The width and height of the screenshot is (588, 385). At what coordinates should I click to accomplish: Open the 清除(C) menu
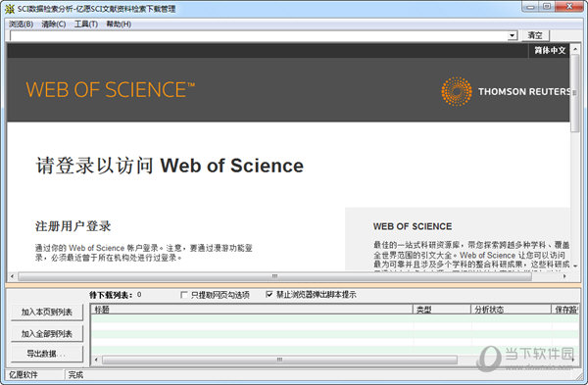click(54, 24)
